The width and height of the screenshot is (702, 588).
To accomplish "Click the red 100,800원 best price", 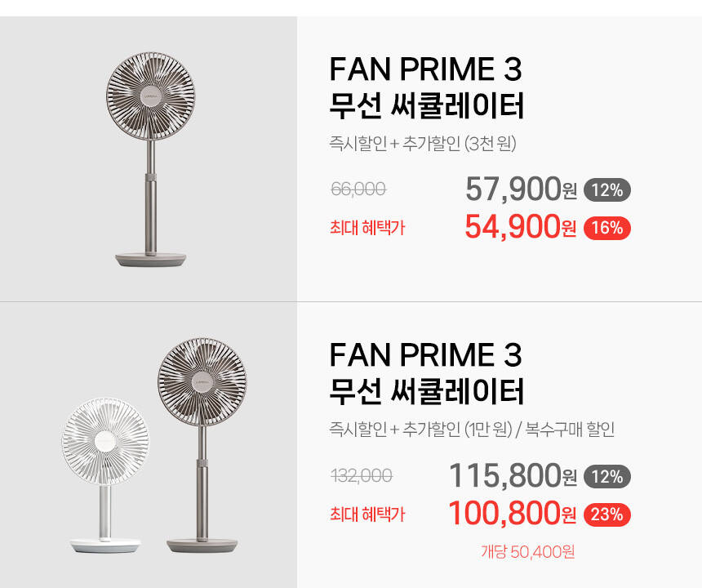I will (513, 514).
